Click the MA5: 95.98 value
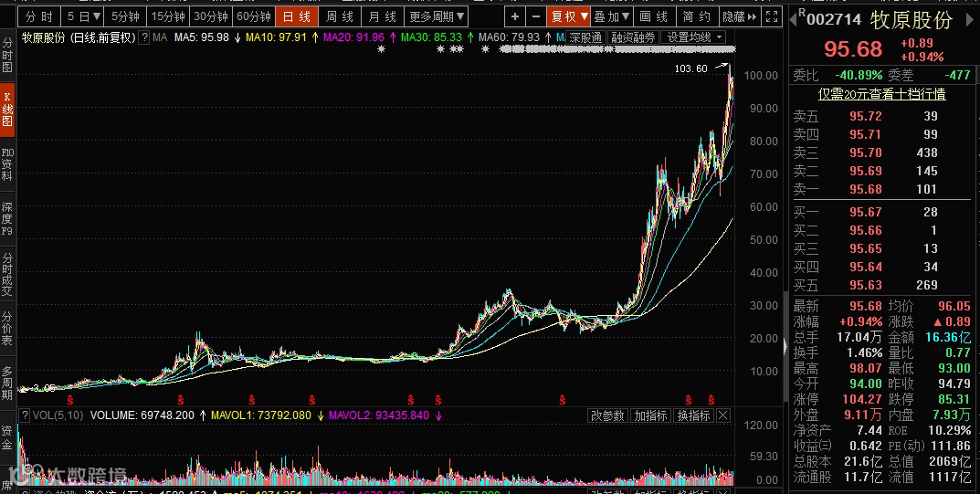980x494 pixels. pos(201,37)
